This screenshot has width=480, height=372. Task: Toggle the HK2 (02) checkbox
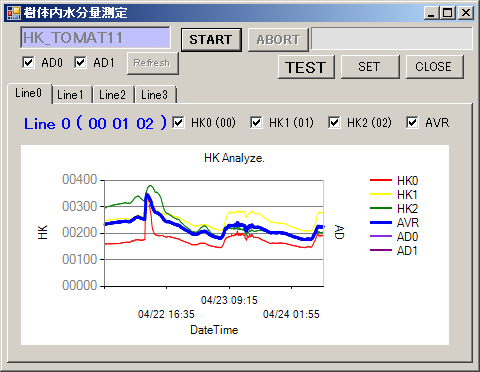click(x=334, y=122)
